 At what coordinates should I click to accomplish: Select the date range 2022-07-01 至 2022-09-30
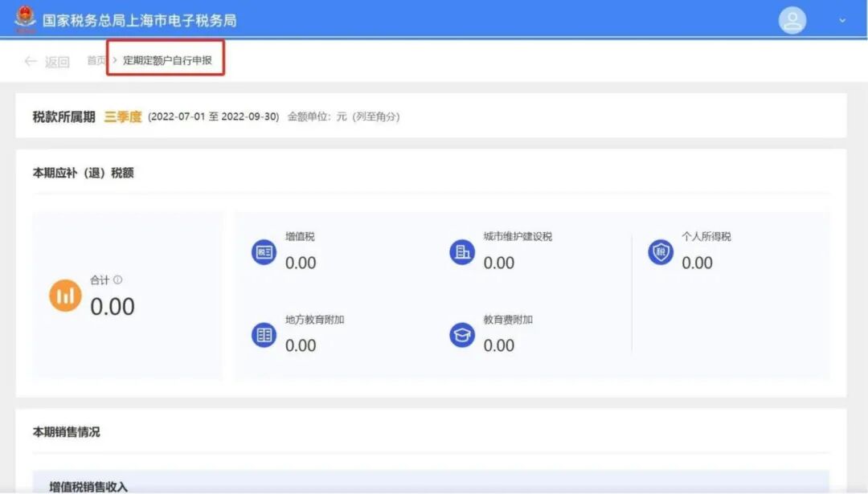(x=213, y=116)
